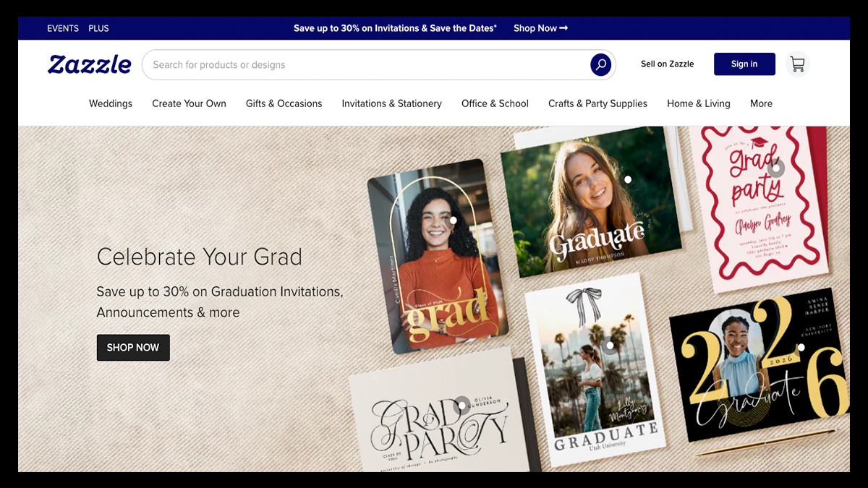
Task: Expand Invitations & Stationery menu
Action: tap(391, 103)
